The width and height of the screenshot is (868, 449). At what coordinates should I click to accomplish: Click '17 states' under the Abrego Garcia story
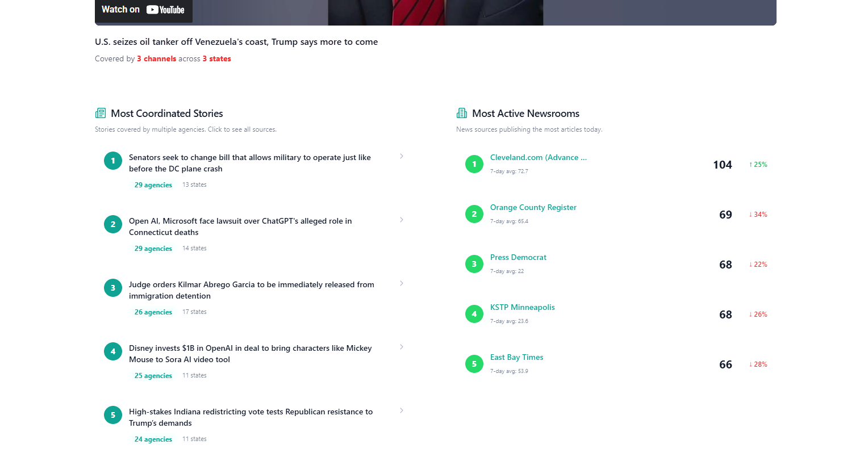pyautogui.click(x=194, y=312)
